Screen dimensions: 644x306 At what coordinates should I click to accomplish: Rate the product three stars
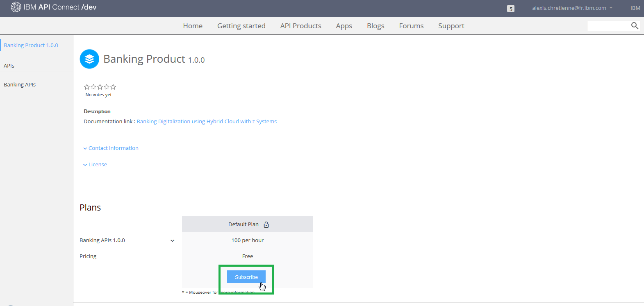100,87
